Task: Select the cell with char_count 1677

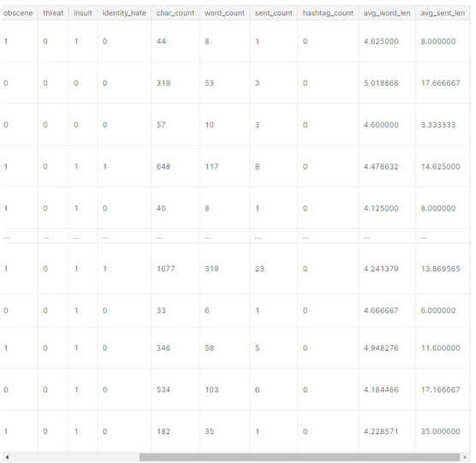Action: tap(176, 269)
